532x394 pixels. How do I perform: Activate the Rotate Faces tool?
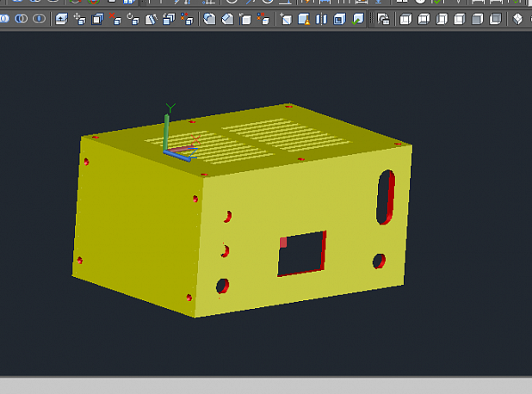coord(134,18)
